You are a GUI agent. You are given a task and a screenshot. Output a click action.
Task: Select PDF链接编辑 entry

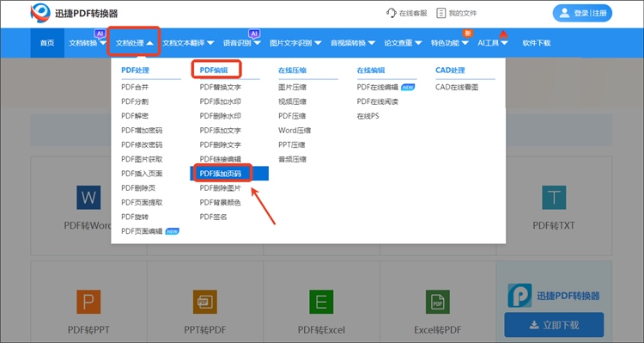pyautogui.click(x=220, y=159)
